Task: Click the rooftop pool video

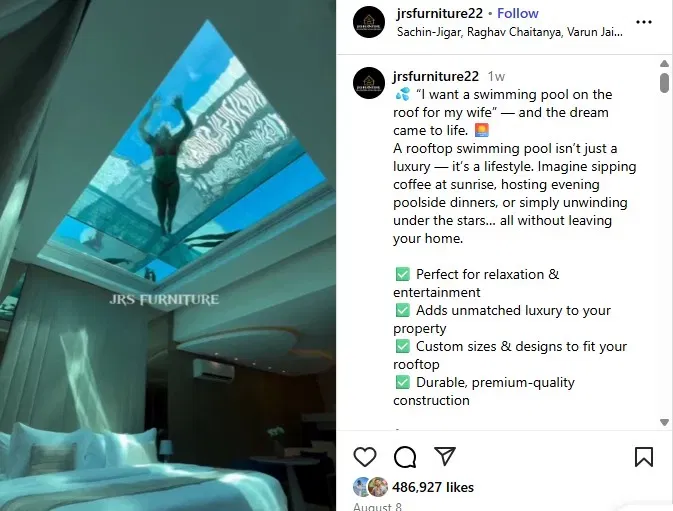Action: click(x=168, y=255)
